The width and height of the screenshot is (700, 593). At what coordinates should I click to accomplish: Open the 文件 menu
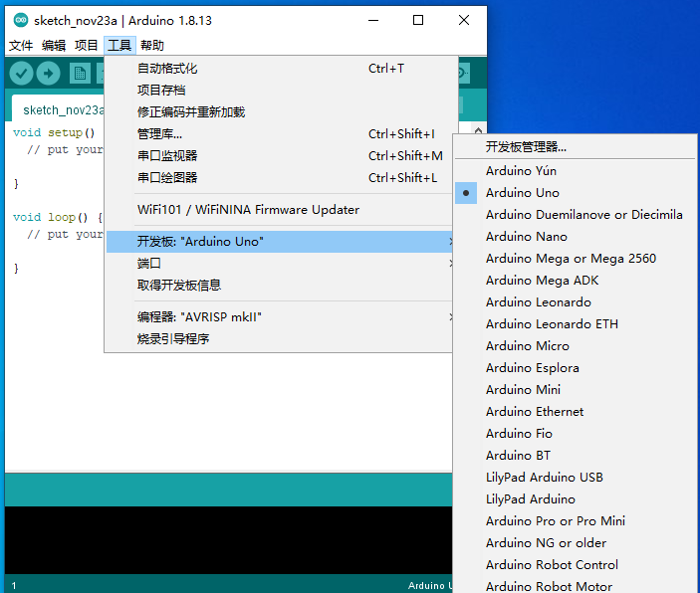point(21,45)
